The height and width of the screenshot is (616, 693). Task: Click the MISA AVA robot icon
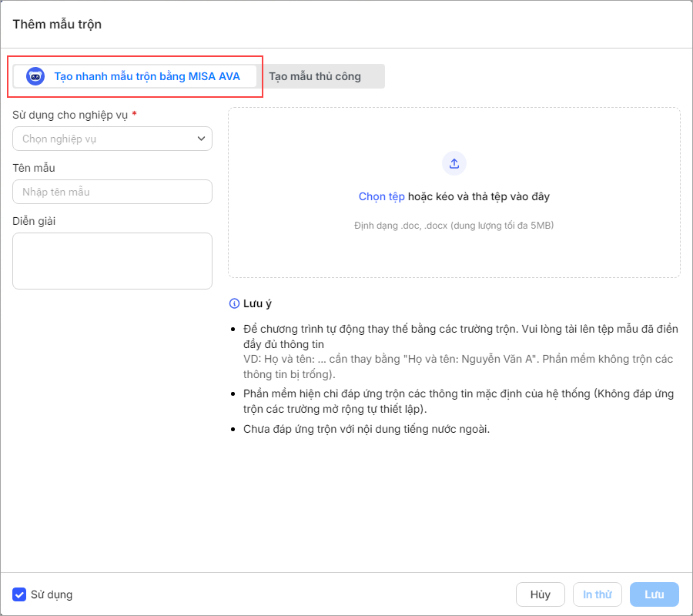pyautogui.click(x=35, y=76)
